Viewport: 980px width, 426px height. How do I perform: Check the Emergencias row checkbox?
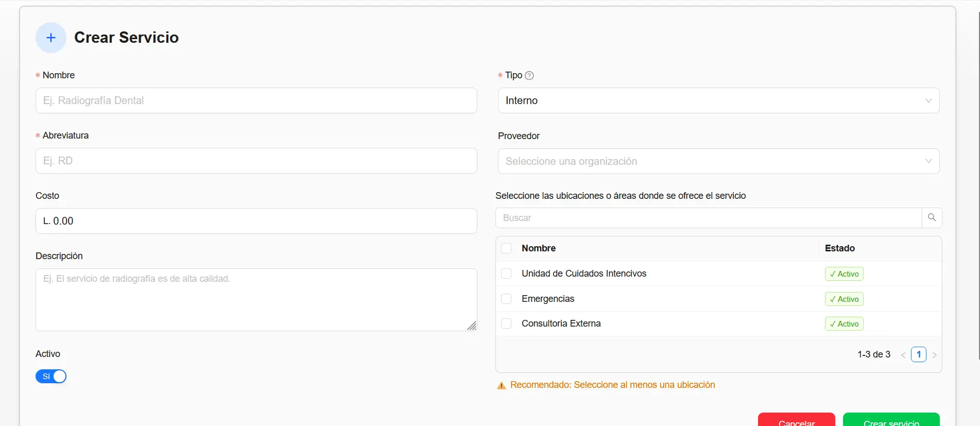coord(506,299)
